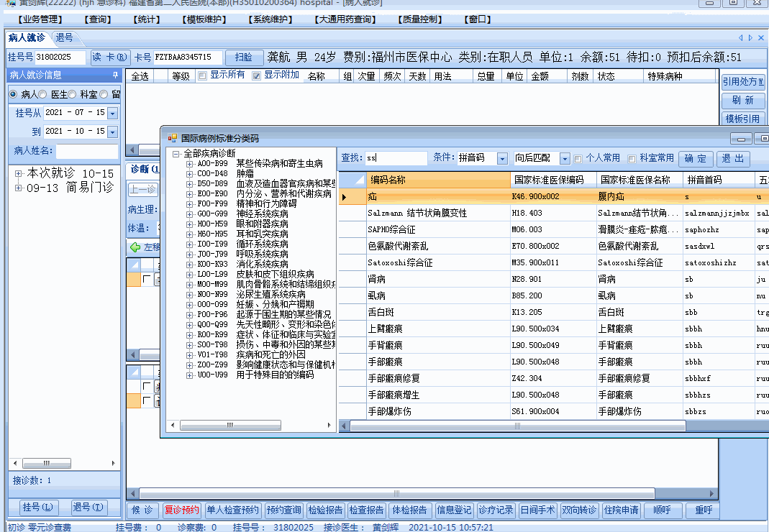The width and height of the screenshot is (769, 532).
Task: Click the 扫脸 button
Action: (x=244, y=58)
